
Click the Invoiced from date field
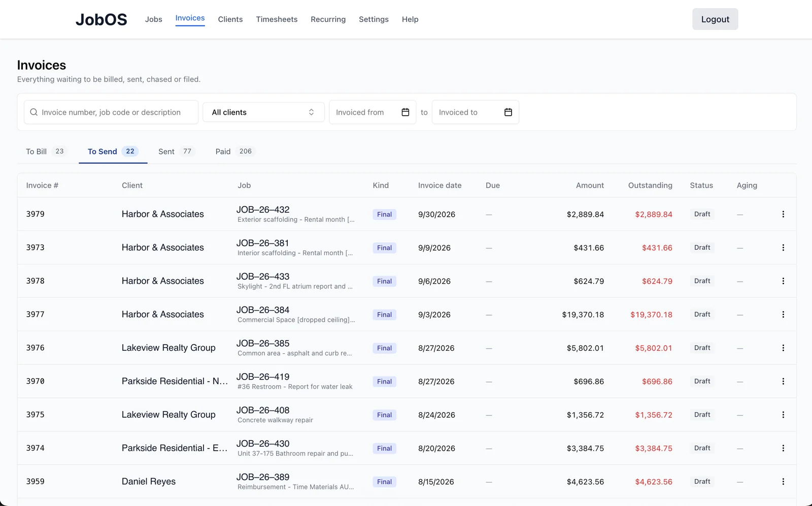coord(373,112)
